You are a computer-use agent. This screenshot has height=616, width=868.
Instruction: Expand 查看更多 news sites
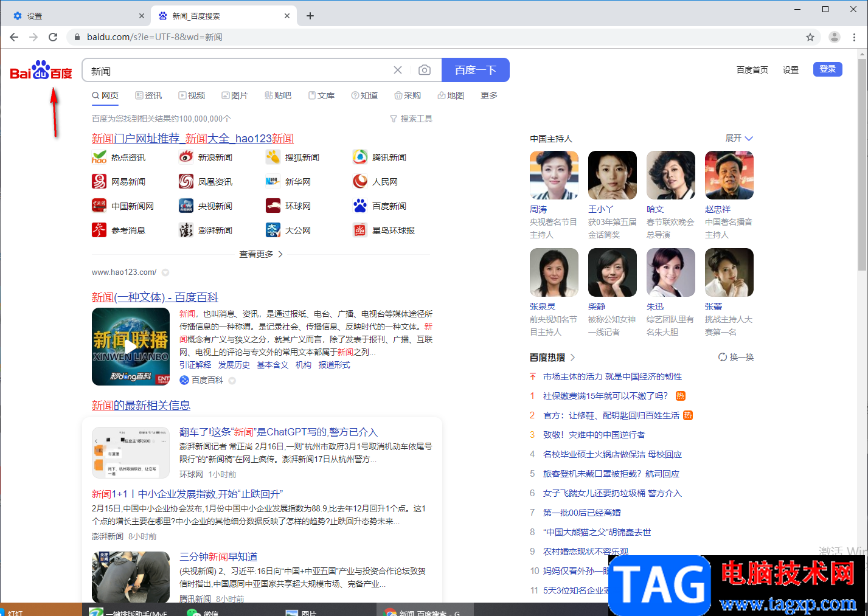pyautogui.click(x=261, y=254)
